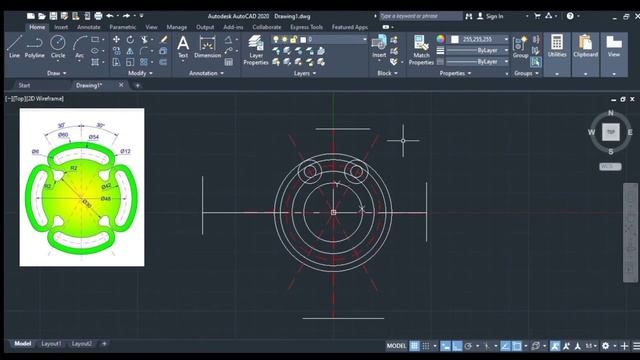Click the white layer color swatch

303,40
